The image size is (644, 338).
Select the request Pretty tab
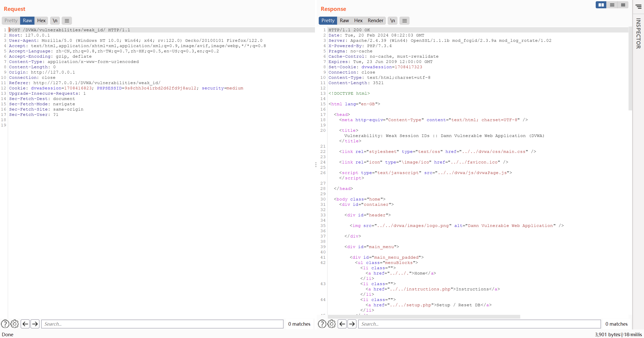point(11,21)
